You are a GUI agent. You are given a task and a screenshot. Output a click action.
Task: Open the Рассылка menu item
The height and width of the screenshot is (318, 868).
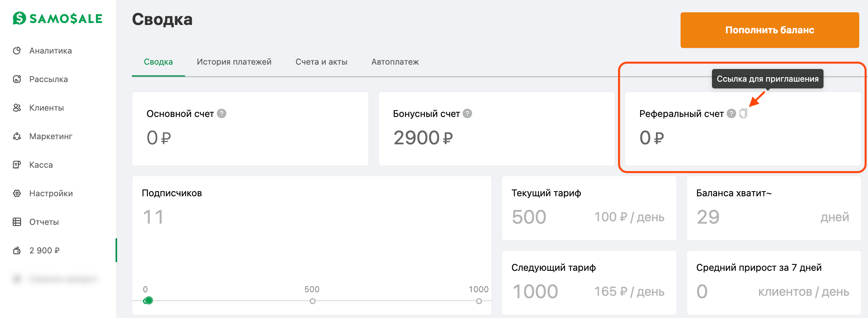click(48, 79)
